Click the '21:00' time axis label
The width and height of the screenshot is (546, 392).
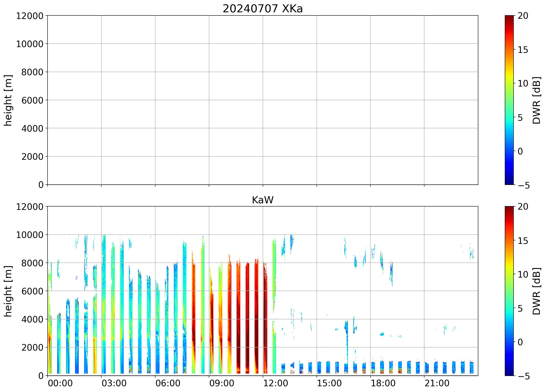(437, 383)
